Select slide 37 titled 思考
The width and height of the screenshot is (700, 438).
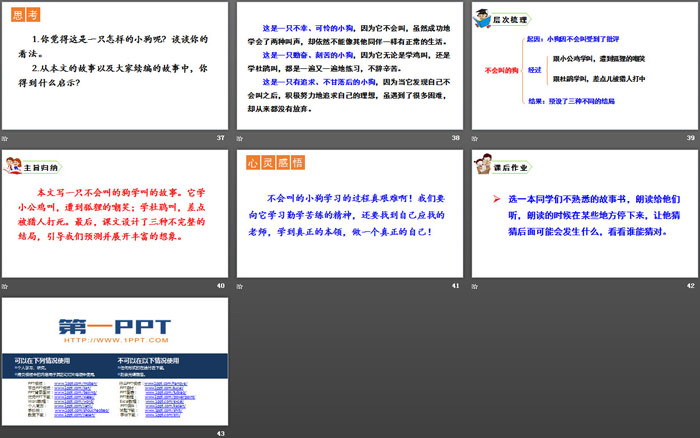(115, 66)
